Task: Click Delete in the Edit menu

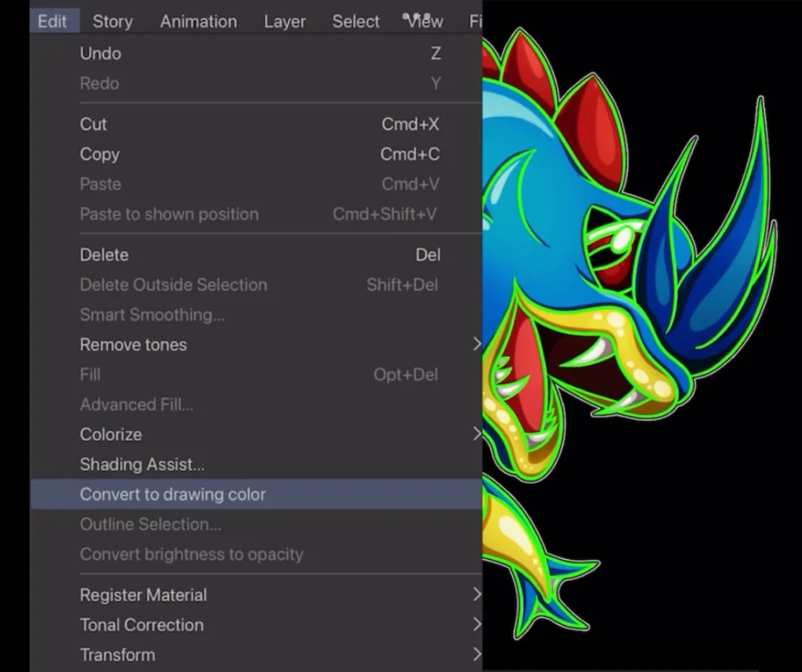Action: pos(256,255)
